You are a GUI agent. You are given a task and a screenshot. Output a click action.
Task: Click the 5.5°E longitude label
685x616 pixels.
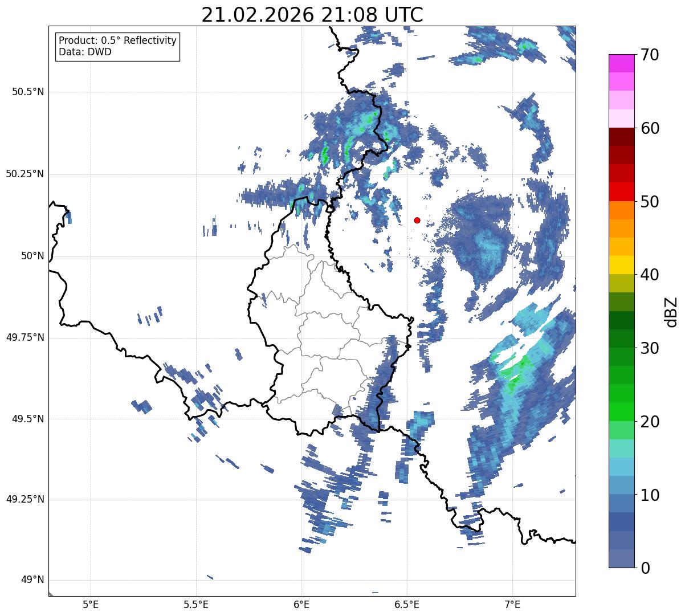tap(196, 604)
